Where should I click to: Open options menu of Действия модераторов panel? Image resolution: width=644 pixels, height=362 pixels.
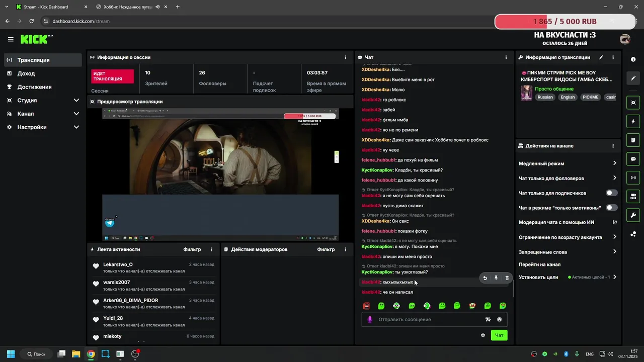coord(345,249)
